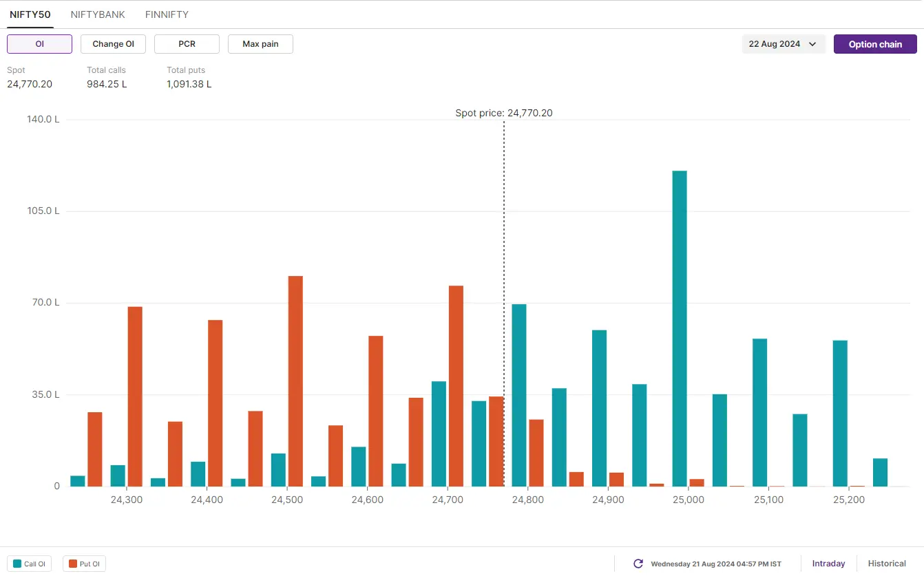Click the teal Call OI legend swatch
This screenshot has height=576, width=924.
point(17,564)
